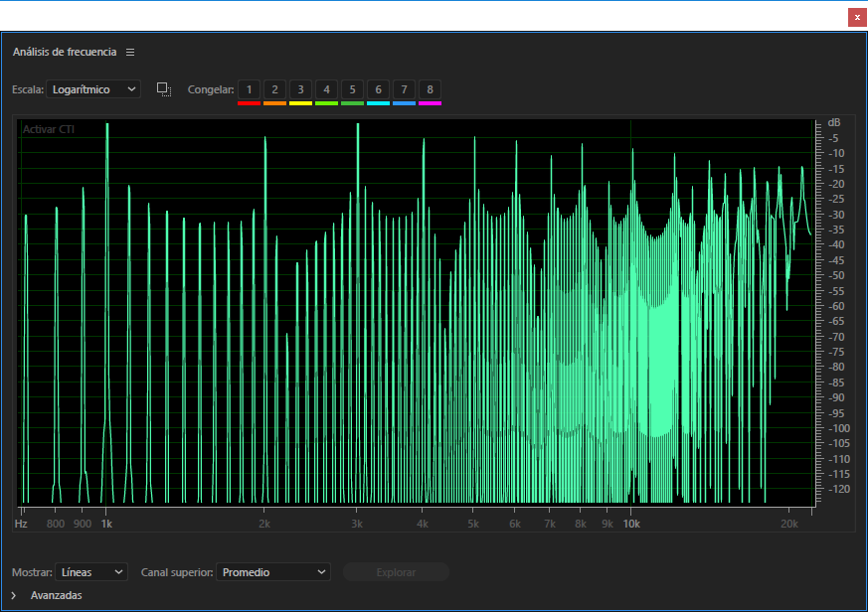The width and height of the screenshot is (868, 612).
Task: Click the Explorar button
Action: click(x=396, y=572)
